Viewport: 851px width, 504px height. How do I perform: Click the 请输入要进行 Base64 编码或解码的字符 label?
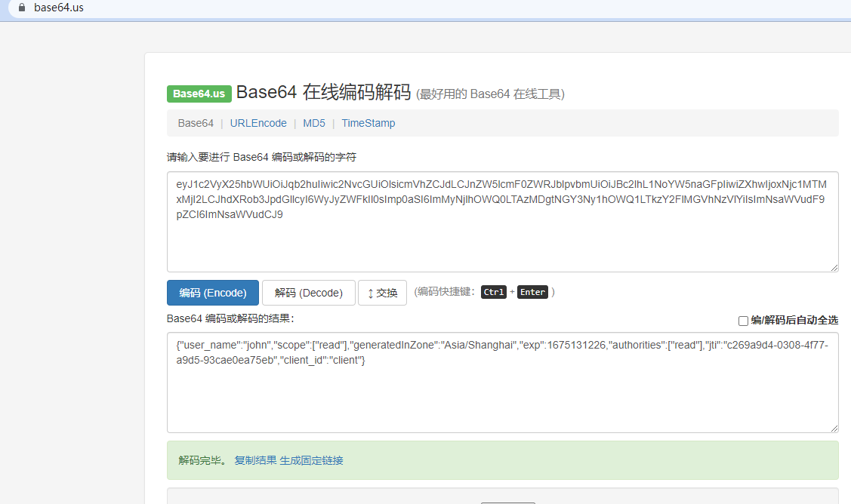tap(261, 158)
